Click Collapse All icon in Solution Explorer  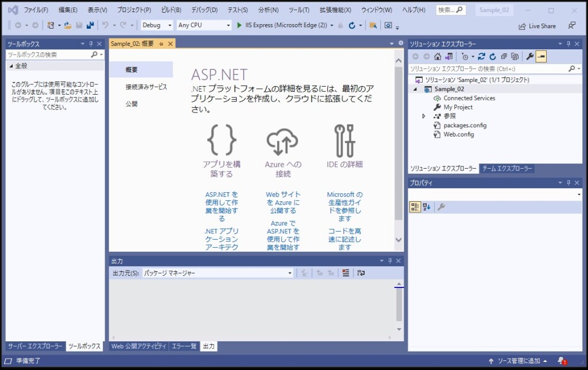pos(504,56)
